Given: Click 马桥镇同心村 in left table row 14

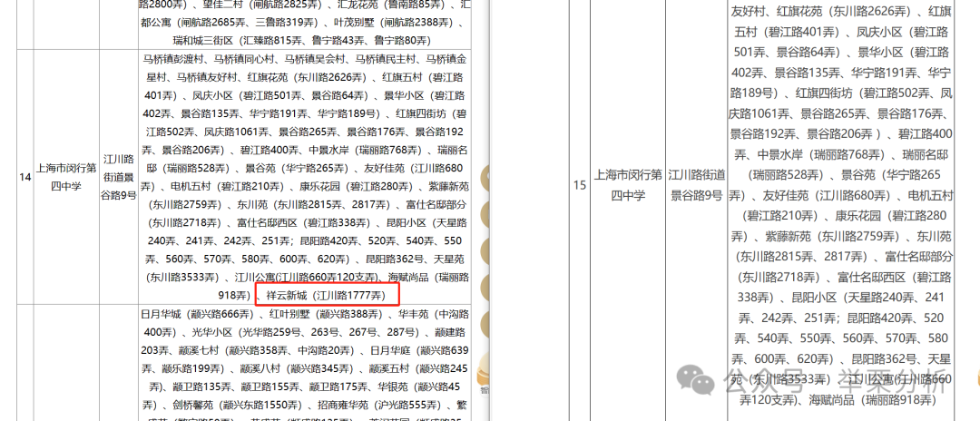Looking at the screenshot, I should pyautogui.click(x=244, y=59).
